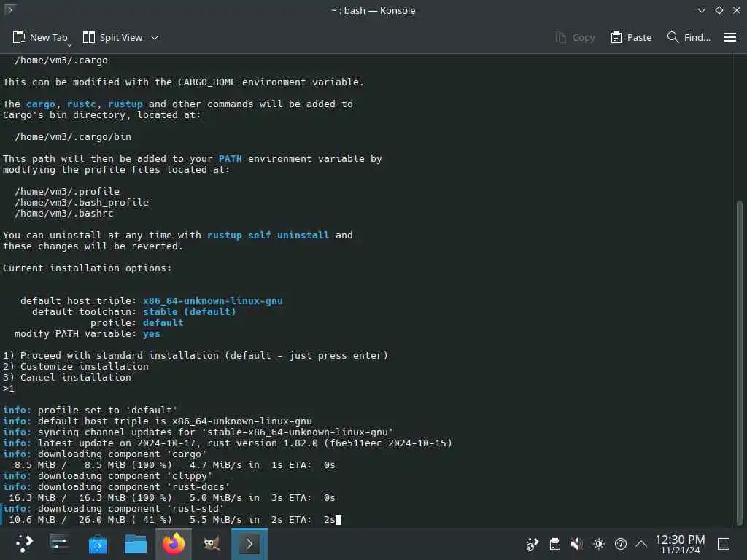Open Dolphin file manager from taskbar
747x560 pixels.
(135, 544)
